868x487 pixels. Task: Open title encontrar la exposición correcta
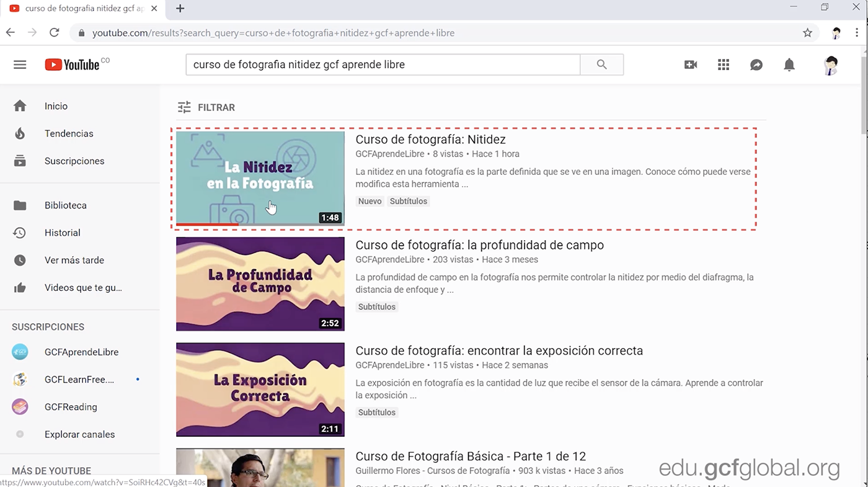[x=499, y=351]
